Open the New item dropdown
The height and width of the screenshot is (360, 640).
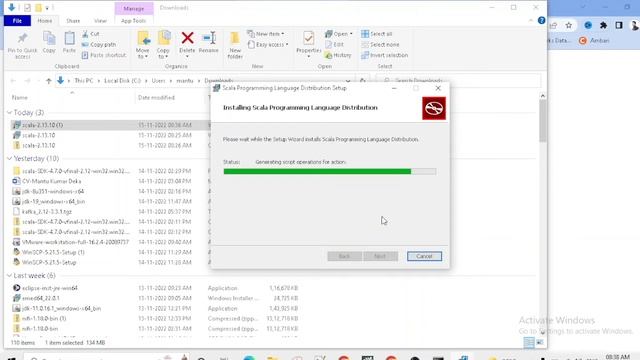tap(266, 34)
